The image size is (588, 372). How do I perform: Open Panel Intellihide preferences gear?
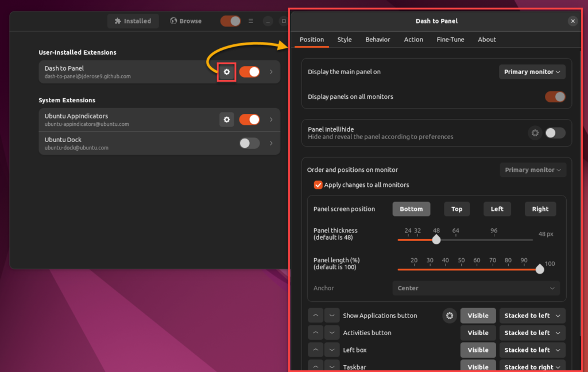coord(535,133)
